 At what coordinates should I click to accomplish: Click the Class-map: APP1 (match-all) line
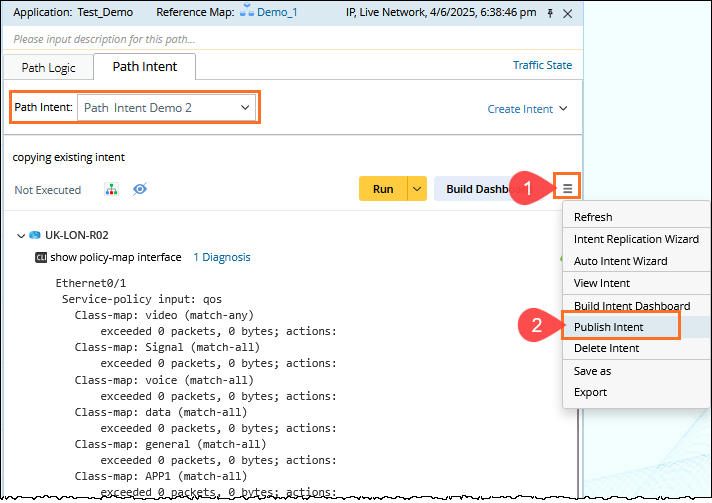coord(161,476)
